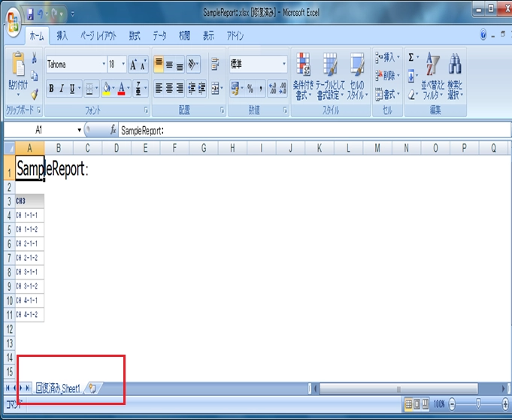Increase indent

[201, 89]
